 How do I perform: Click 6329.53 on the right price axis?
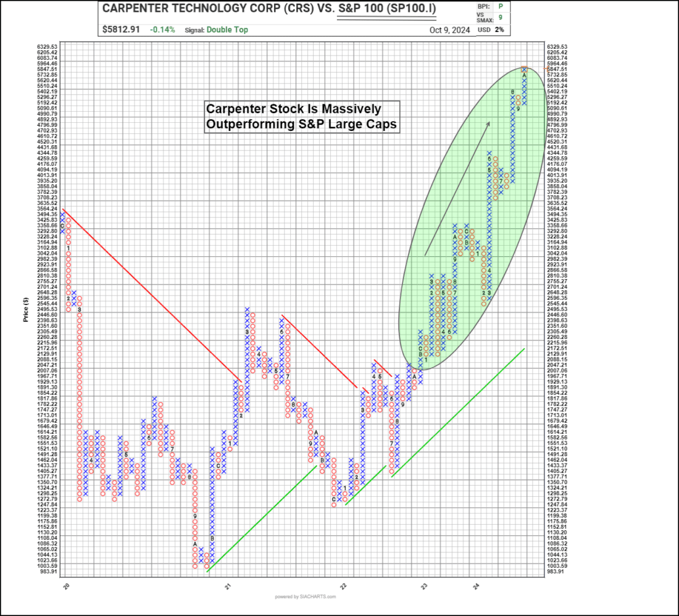point(557,47)
